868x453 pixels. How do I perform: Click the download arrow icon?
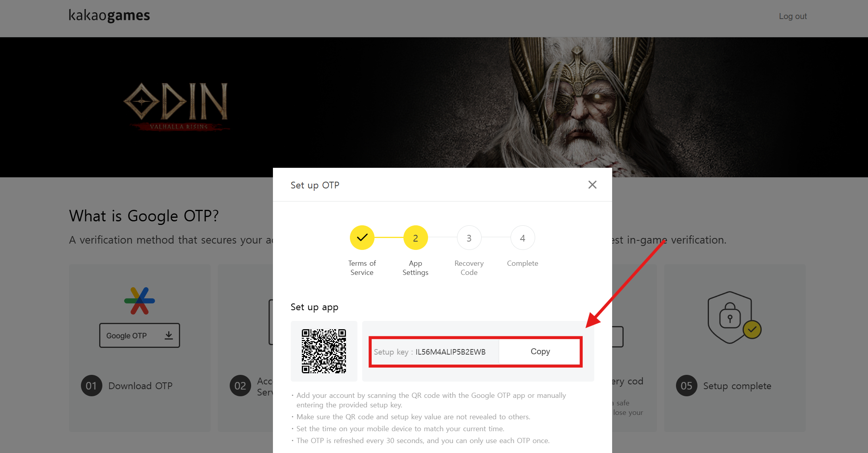(169, 335)
